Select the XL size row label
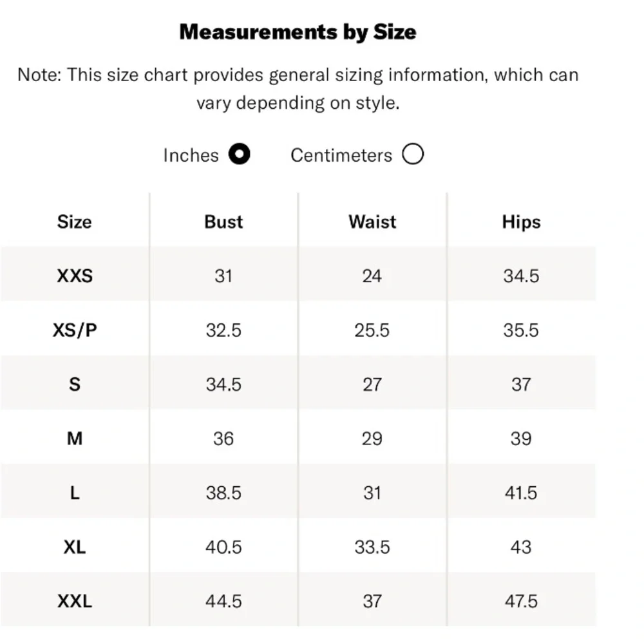Screen dimensions: 644x644 75,547
